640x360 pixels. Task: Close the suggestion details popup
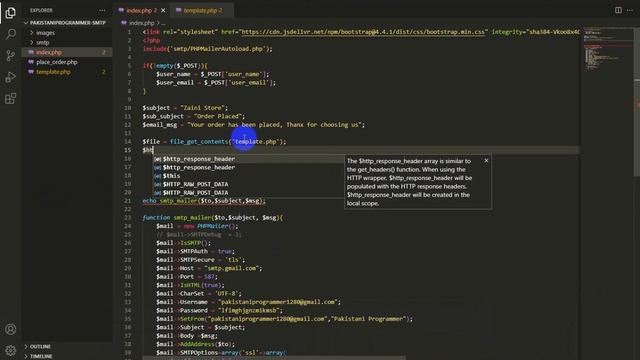486,161
